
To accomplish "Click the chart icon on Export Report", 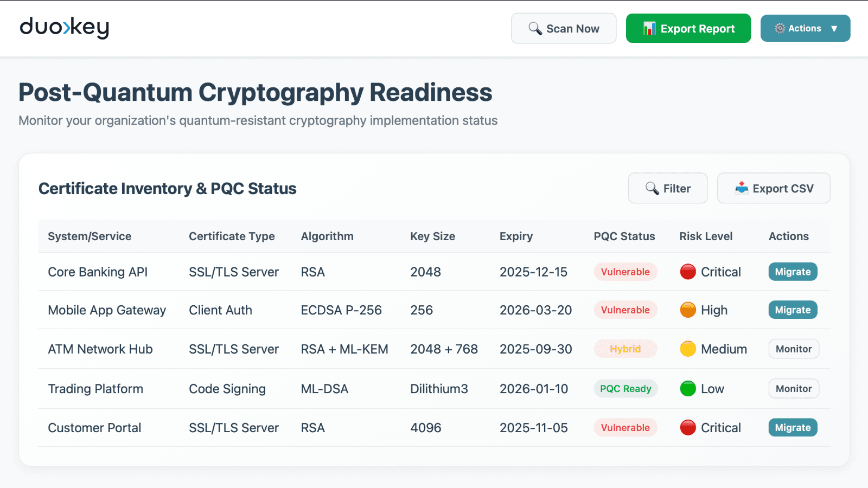I will pyautogui.click(x=649, y=29).
